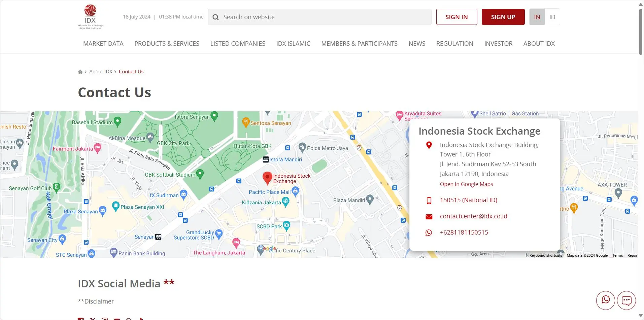644x320 pixels.
Task: Open the IDX ISLAMIC menu
Action: point(293,43)
